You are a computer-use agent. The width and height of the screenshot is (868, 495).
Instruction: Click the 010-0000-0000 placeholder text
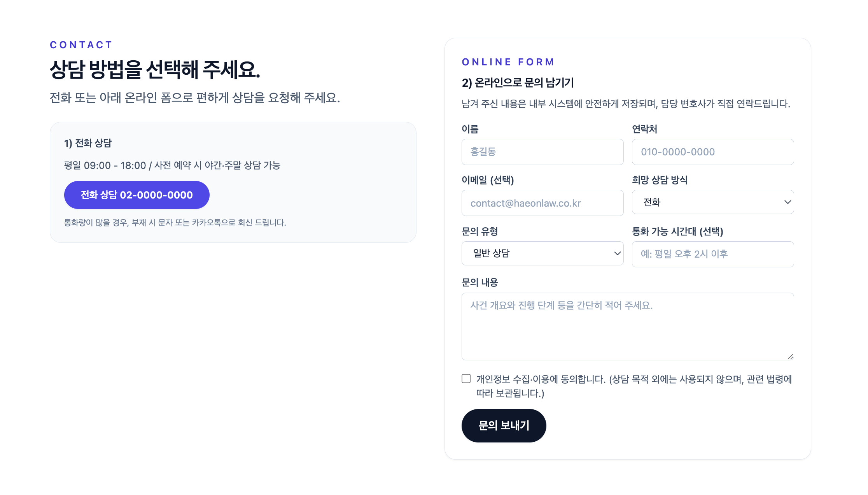[679, 152]
